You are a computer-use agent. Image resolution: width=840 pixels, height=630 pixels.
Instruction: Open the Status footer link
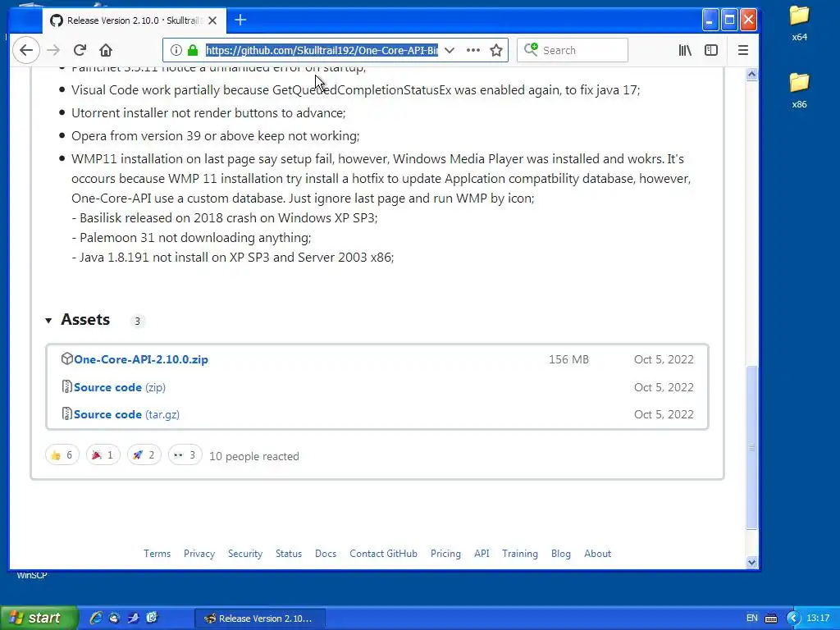coord(289,554)
